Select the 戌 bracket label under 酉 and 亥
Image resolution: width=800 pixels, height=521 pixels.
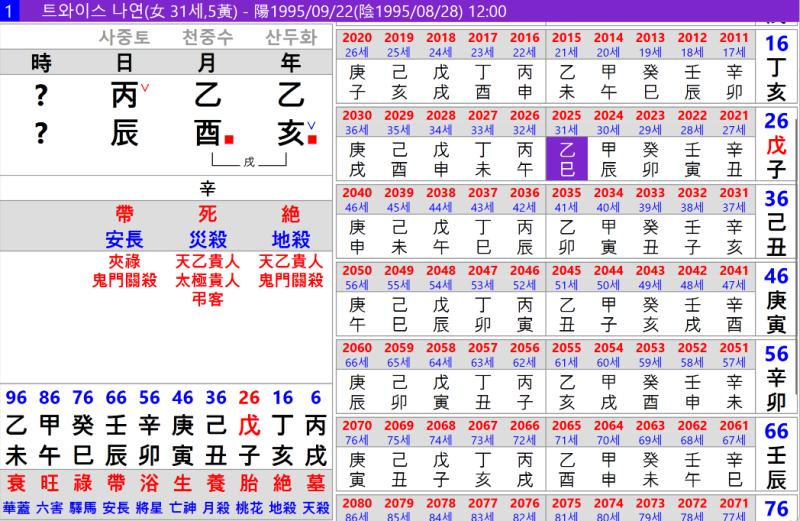click(x=249, y=162)
